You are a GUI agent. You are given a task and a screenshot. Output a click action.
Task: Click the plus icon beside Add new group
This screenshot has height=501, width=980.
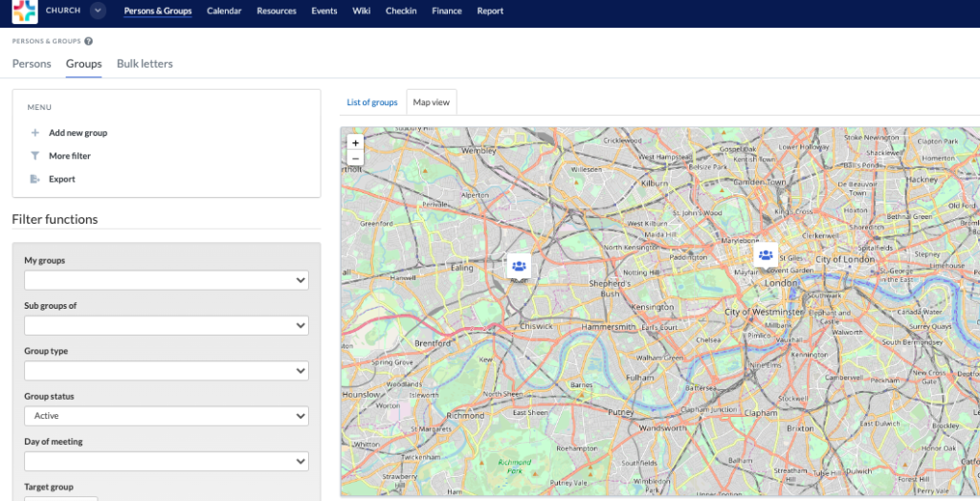[x=35, y=133]
